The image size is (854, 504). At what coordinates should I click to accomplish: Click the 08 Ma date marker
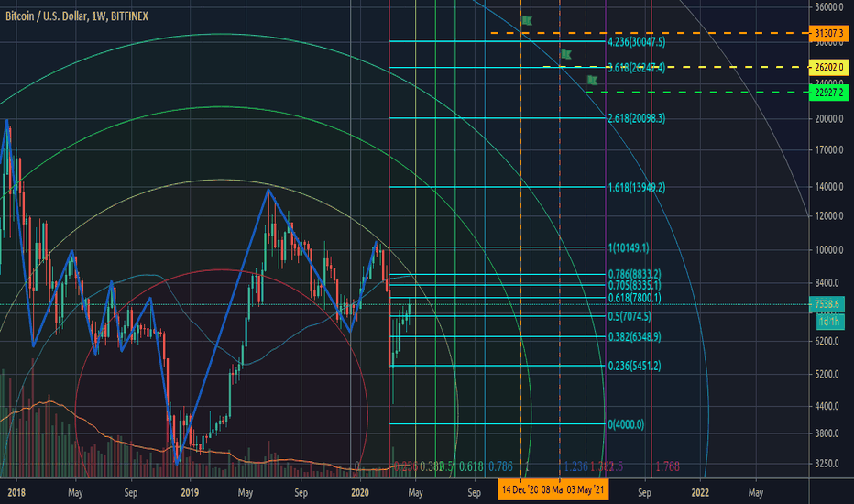point(552,489)
